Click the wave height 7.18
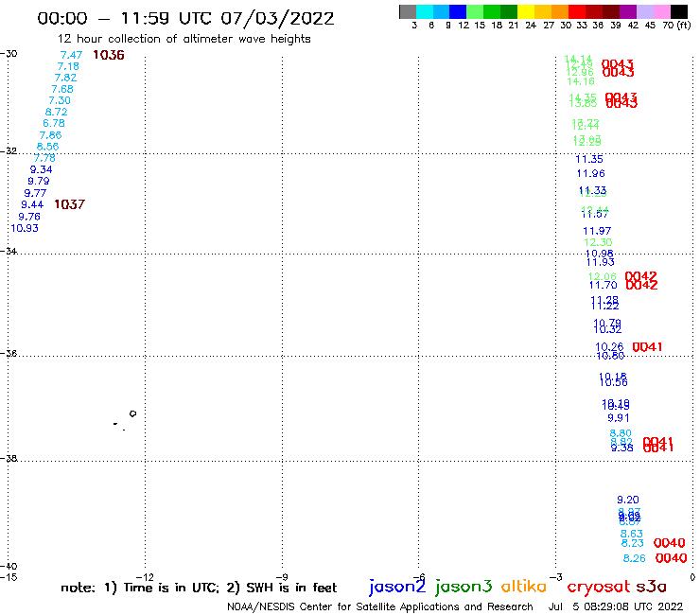700x615 pixels. 68,66
